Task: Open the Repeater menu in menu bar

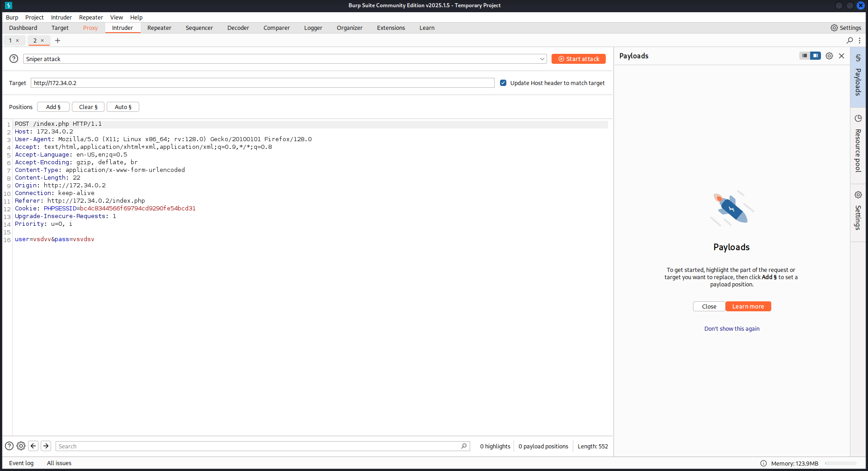Action: (x=91, y=18)
